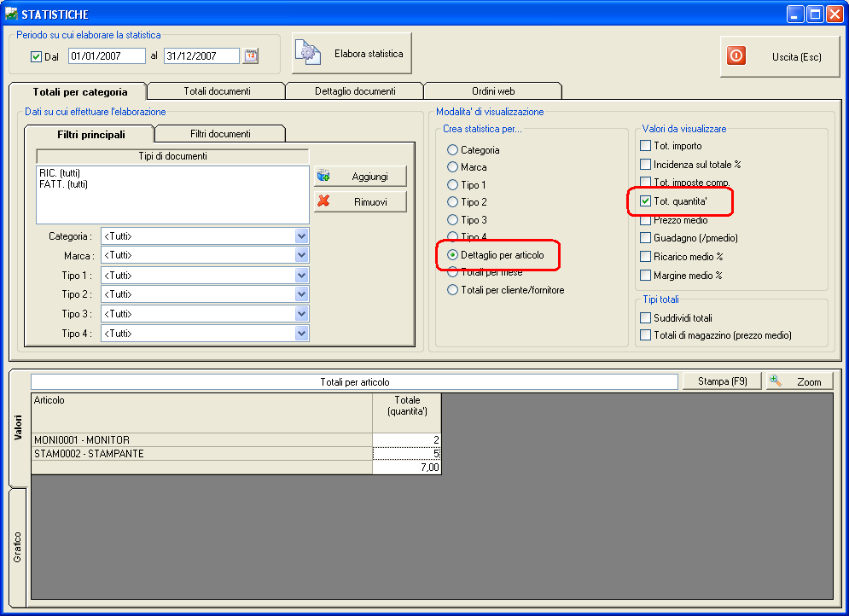The height and width of the screenshot is (616, 849).
Task: Click MONI0001 - MONITOR row
Action: [x=201, y=440]
